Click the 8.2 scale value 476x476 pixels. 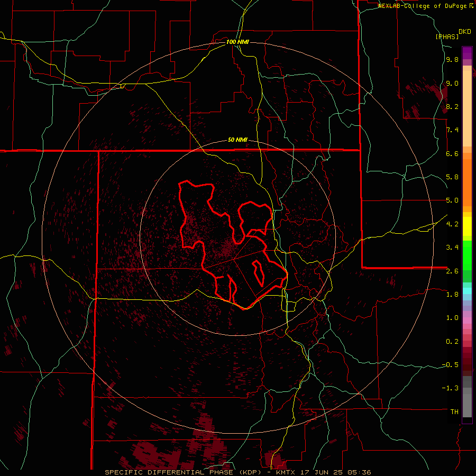(x=452, y=106)
